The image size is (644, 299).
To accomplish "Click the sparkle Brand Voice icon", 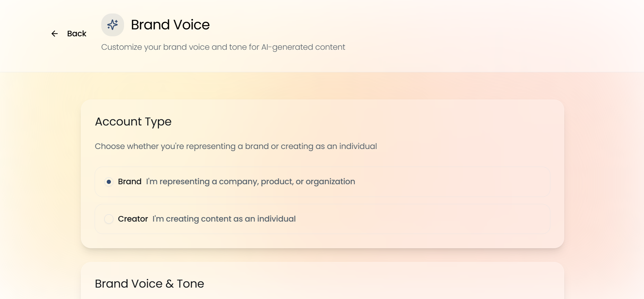I will point(113,25).
